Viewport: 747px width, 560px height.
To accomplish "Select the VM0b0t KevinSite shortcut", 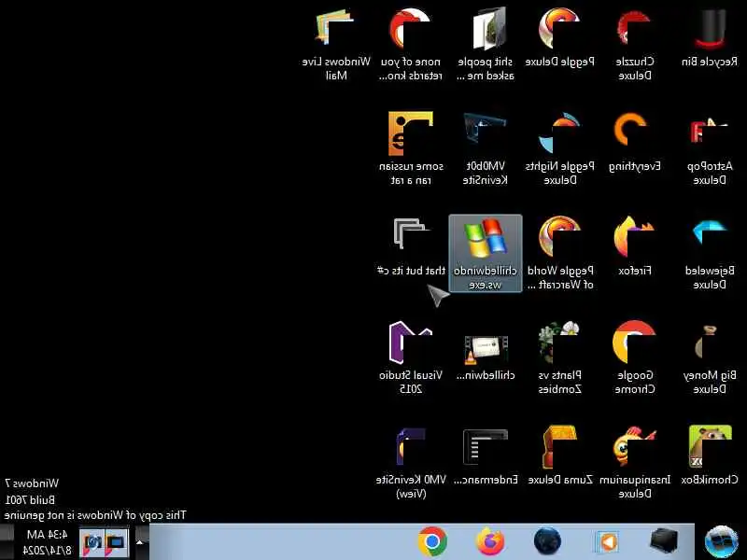I will [486, 148].
